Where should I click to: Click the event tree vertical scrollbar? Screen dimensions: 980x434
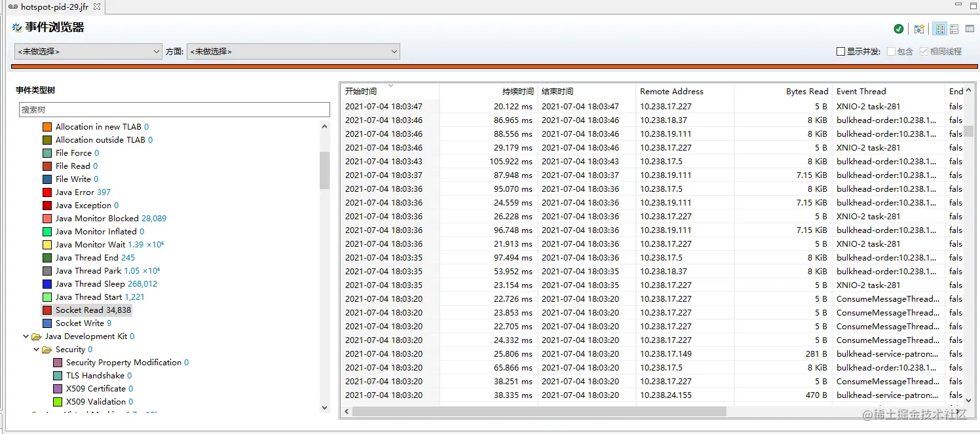point(324,170)
